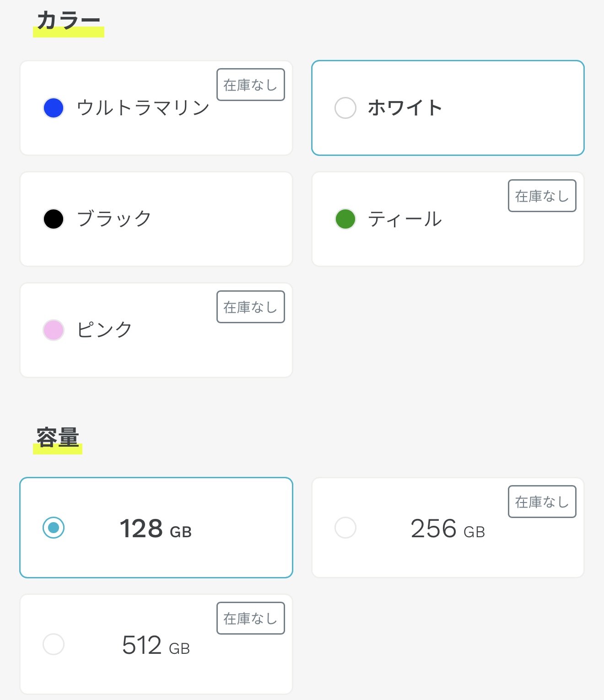The height and width of the screenshot is (700, 604).
Task: Select the 512 GB radio button
Action: 54,644
